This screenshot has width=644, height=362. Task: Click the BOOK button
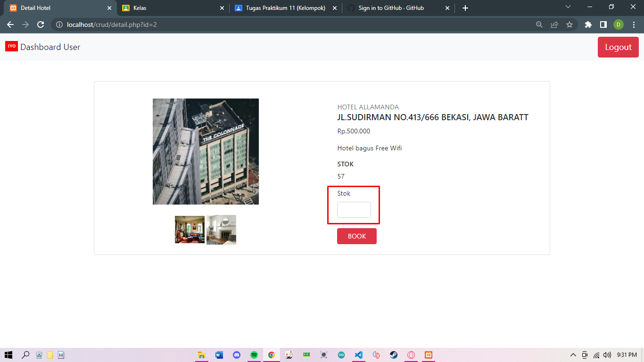pos(357,236)
